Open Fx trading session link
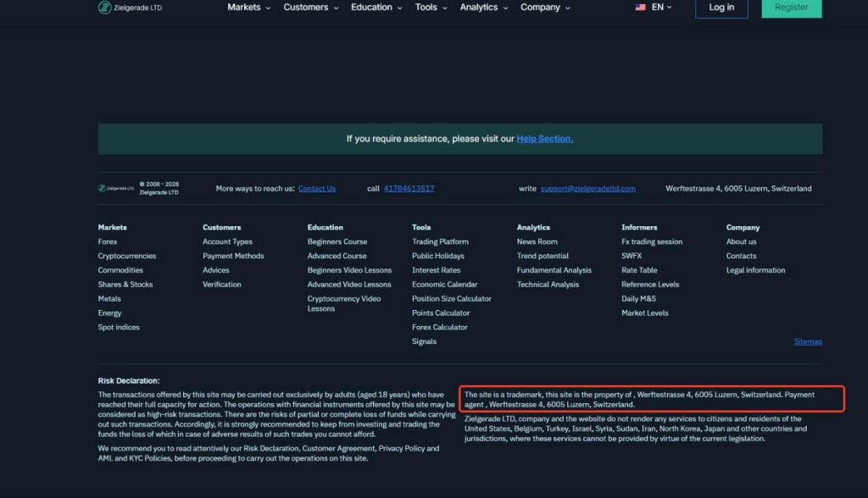Screen dimensions: 868x498 652,242
